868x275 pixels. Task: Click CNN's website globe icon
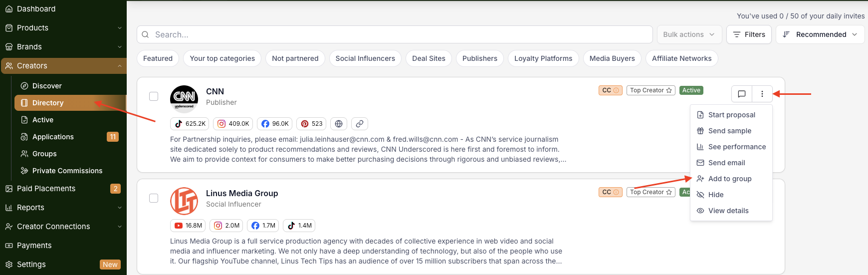coord(339,124)
